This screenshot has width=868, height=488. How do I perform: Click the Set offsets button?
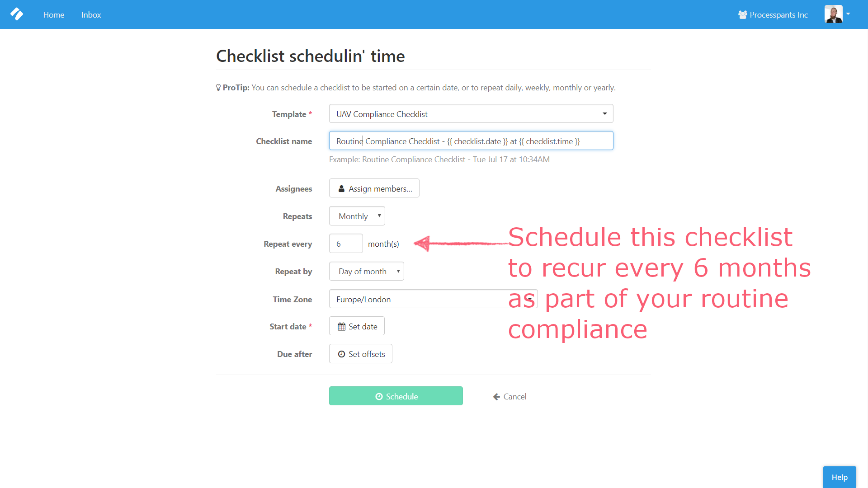tap(361, 354)
